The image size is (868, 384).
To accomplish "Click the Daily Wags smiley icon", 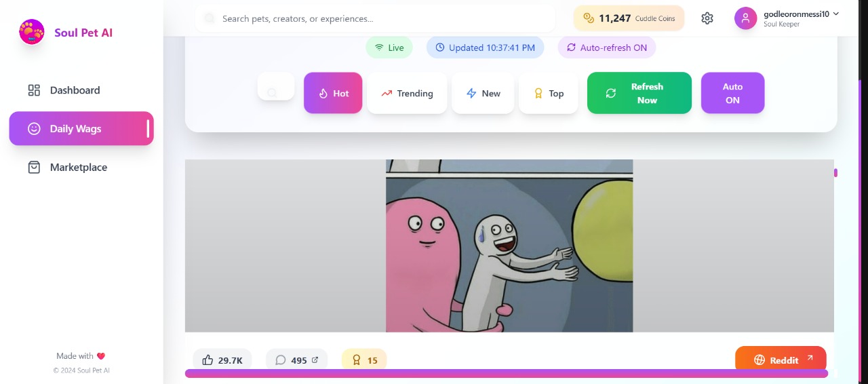I will click(34, 128).
